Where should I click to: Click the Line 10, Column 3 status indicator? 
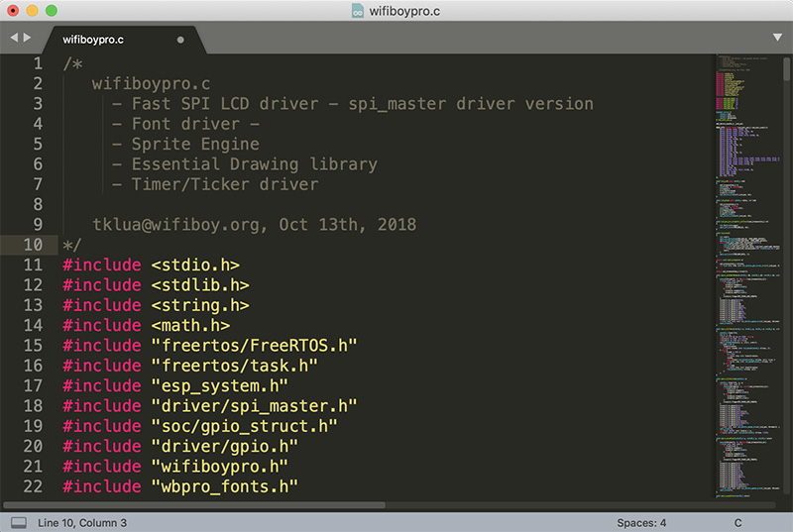82,522
